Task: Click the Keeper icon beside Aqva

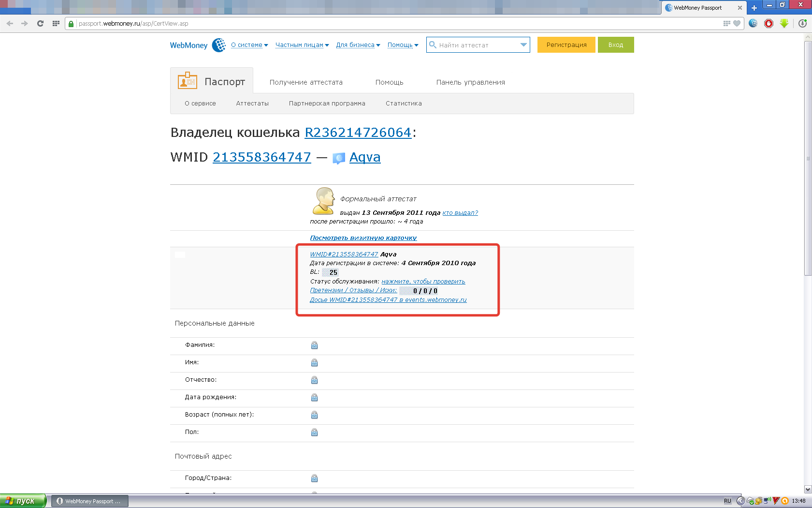Action: coord(339,158)
